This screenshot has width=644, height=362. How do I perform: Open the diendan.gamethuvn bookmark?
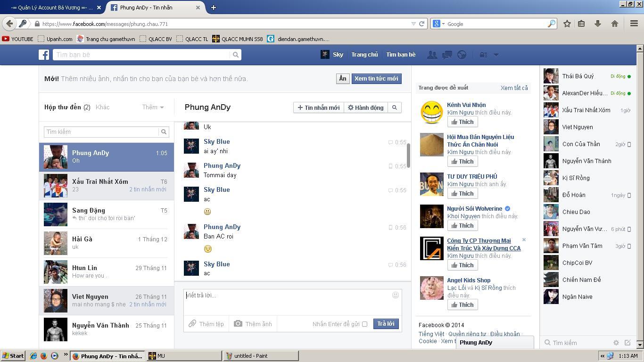click(298, 39)
